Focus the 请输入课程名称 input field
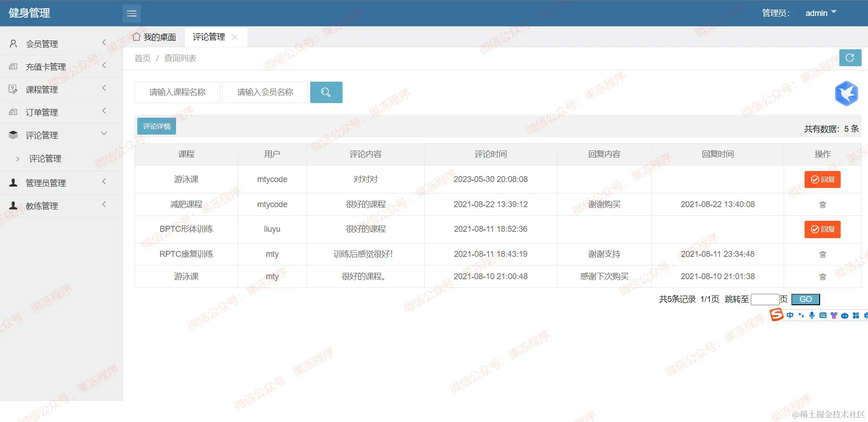The width and height of the screenshot is (868, 422). [177, 92]
